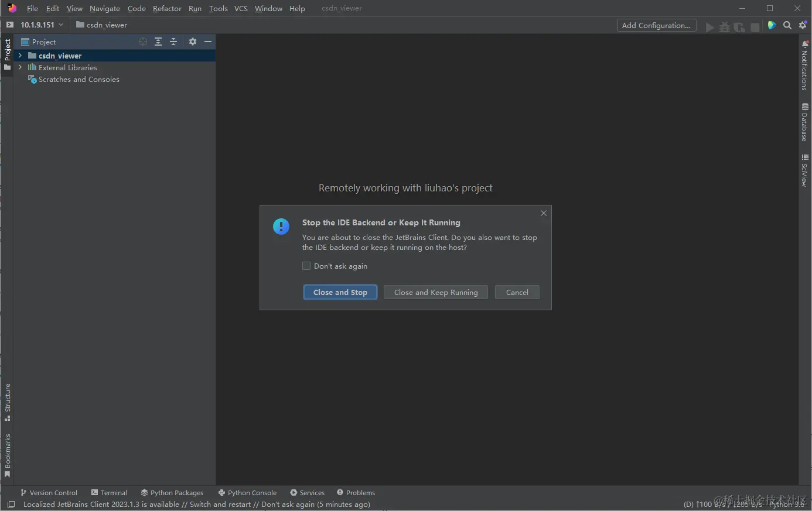Open the Help menu
The height and width of the screenshot is (511, 812).
tap(297, 8)
